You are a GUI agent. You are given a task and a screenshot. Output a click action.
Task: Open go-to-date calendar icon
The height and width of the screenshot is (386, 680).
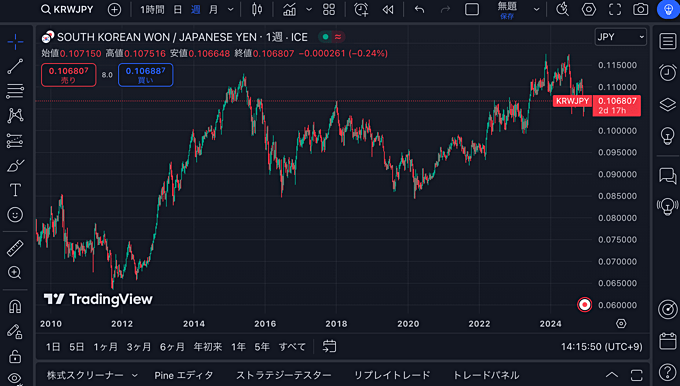tap(330, 346)
